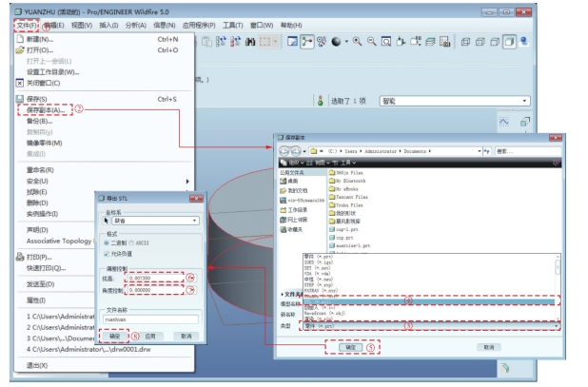
Task: Expand the address path dropdown arrow
Action: (480, 151)
